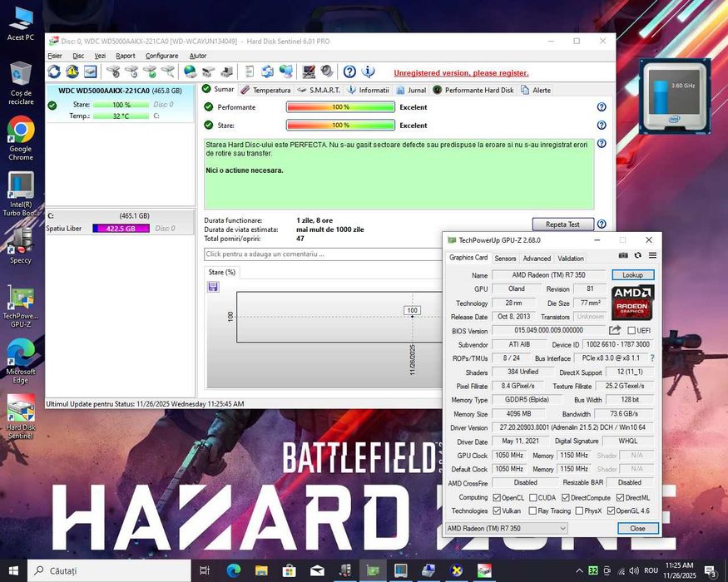Click the disk with magnifier surface test icon

coord(167,72)
